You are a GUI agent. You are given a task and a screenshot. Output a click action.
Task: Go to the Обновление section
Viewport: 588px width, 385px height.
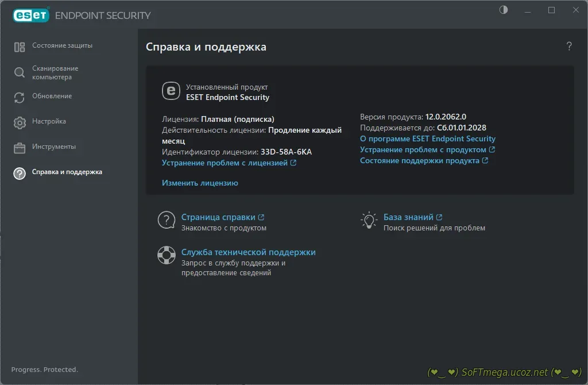tap(52, 96)
